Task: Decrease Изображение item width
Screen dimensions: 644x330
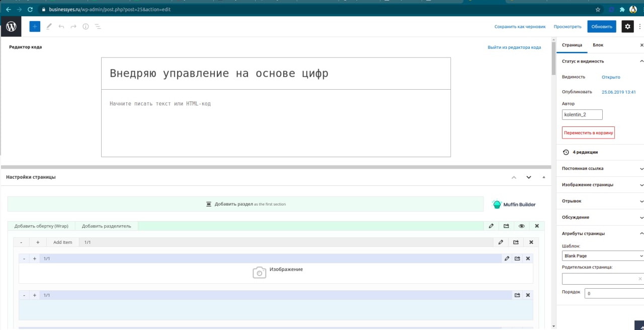Action: 24,258
